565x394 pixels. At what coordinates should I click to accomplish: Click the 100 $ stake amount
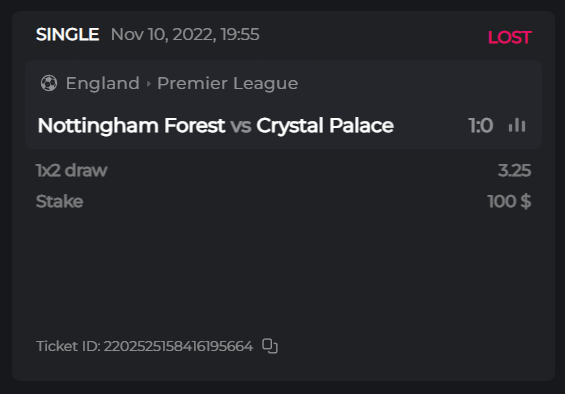(509, 201)
